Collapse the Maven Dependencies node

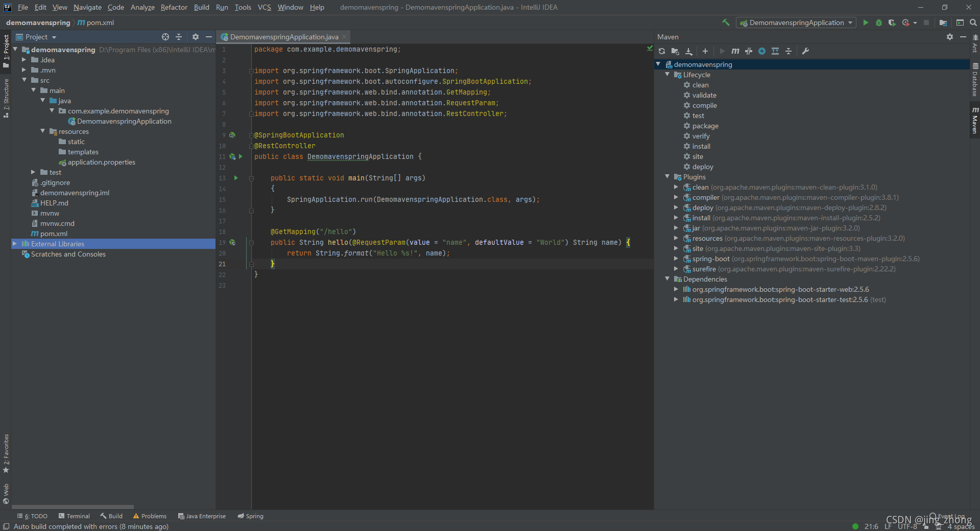[x=667, y=279]
